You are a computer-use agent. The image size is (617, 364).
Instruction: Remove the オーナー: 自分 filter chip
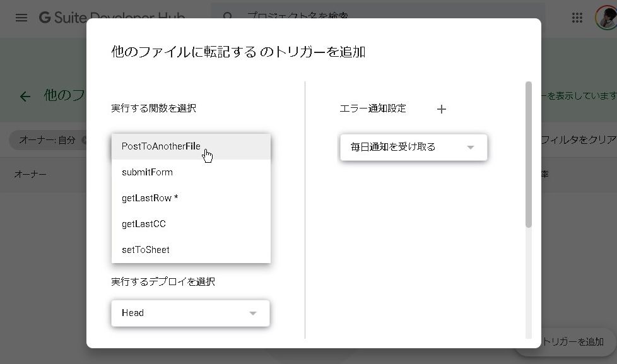click(83, 140)
